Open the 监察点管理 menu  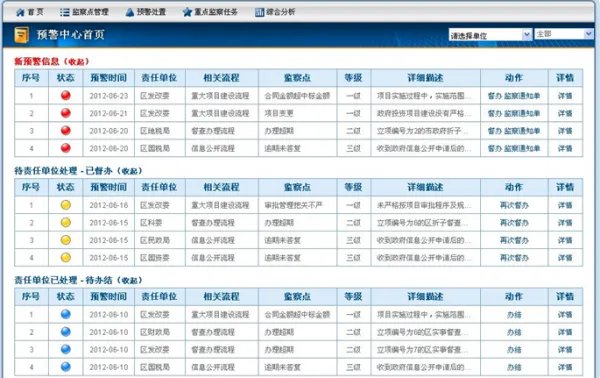pos(84,12)
